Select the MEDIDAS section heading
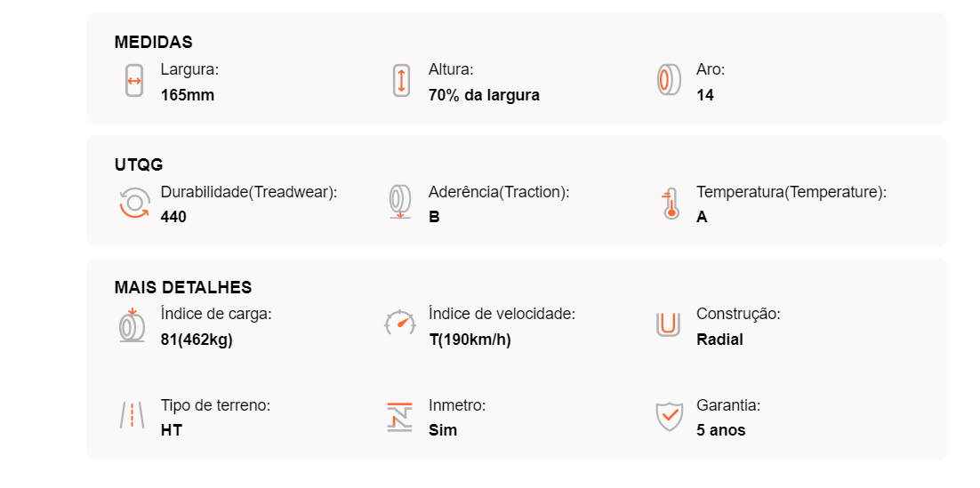The width and height of the screenshot is (980, 488). 153,42
